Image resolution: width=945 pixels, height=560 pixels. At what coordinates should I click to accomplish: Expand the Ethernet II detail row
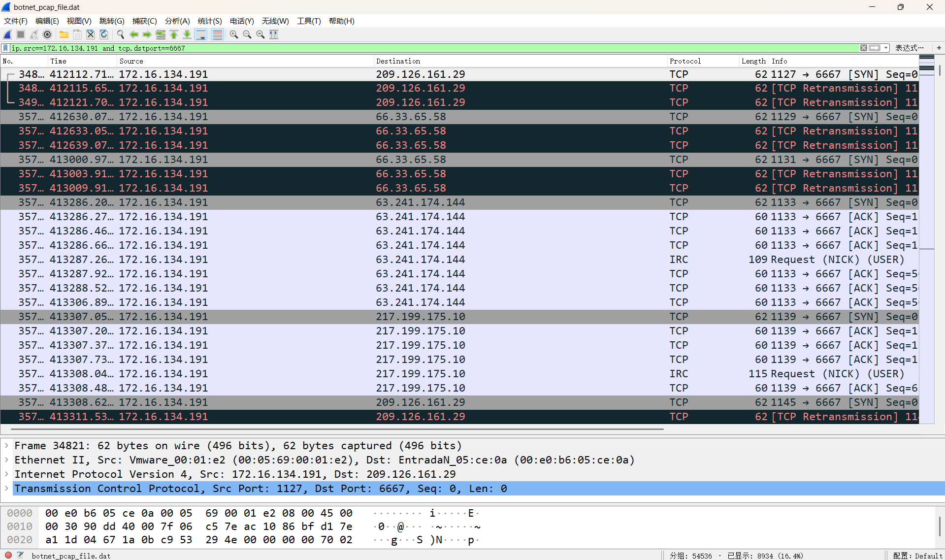click(6, 460)
